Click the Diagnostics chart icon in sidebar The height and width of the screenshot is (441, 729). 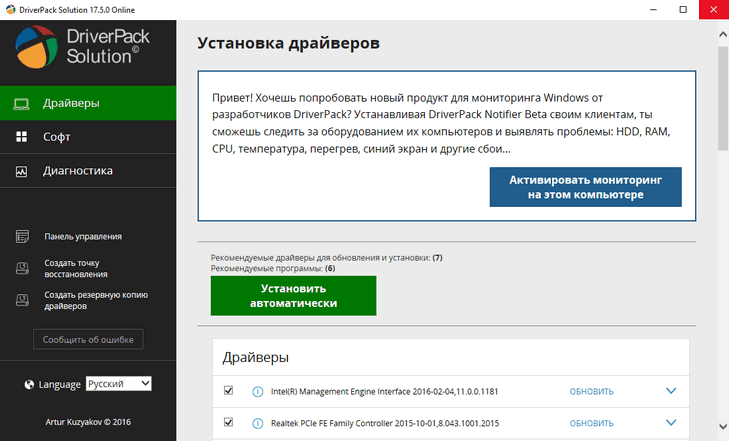(21, 171)
